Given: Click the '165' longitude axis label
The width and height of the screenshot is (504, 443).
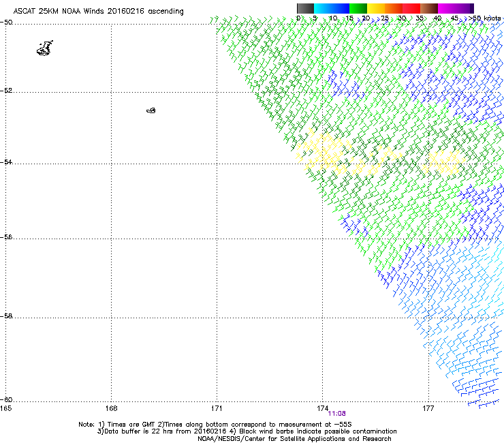Looking at the screenshot, I should click(5, 408).
